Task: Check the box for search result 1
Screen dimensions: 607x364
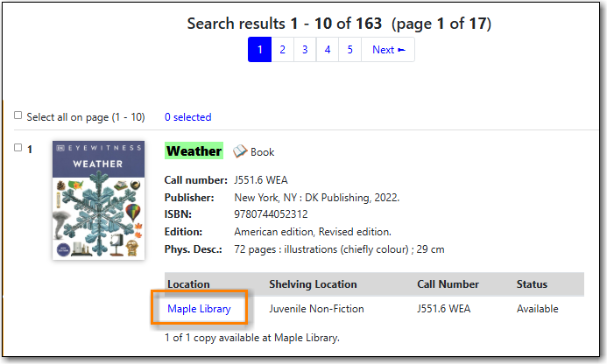Action: point(18,148)
